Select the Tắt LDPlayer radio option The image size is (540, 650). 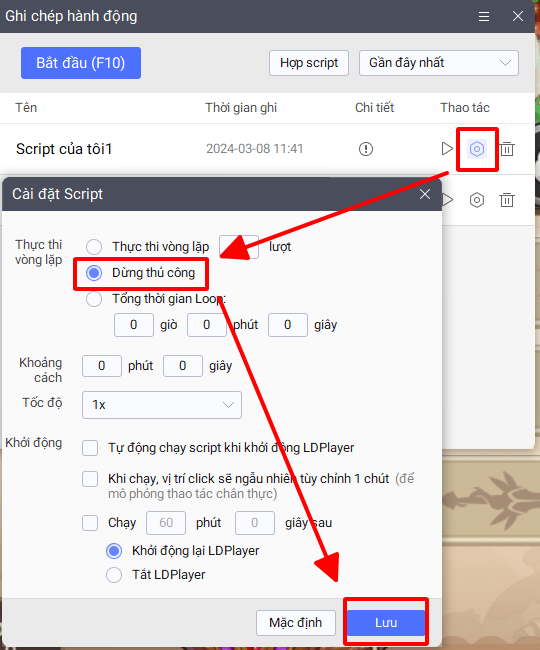coord(114,575)
